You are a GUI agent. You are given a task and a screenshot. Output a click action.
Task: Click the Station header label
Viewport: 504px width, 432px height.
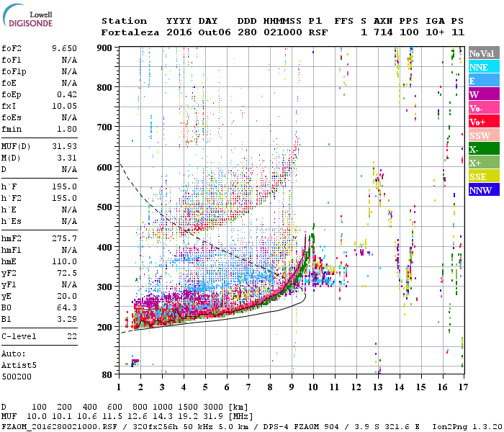(124, 21)
